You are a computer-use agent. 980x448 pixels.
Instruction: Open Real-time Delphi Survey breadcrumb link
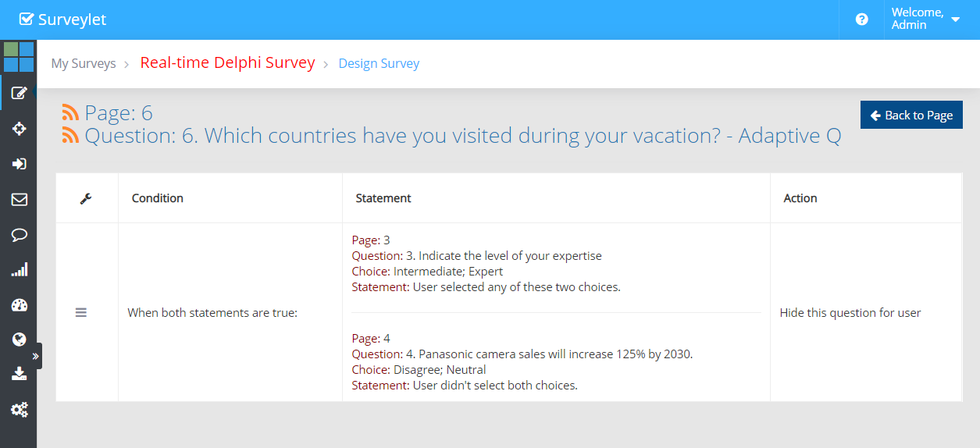pyautogui.click(x=227, y=62)
